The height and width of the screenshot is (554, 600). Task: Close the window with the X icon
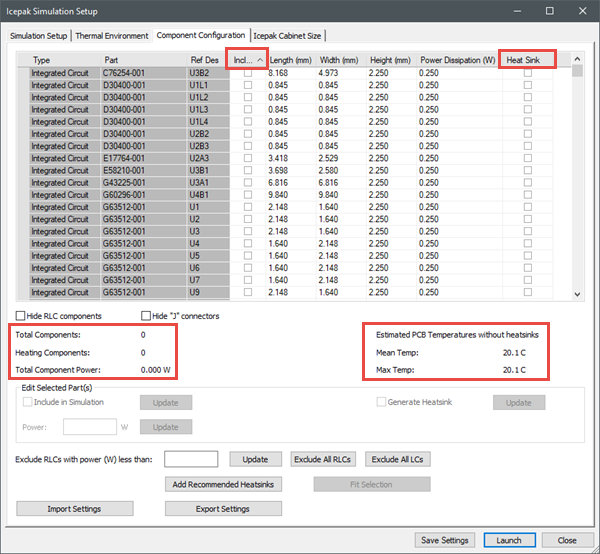coord(582,11)
